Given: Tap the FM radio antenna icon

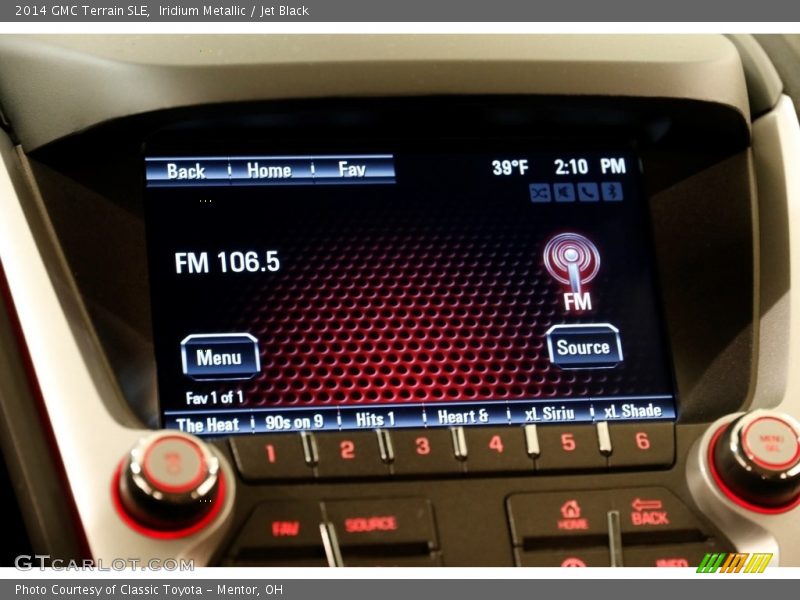Looking at the screenshot, I should (572, 261).
